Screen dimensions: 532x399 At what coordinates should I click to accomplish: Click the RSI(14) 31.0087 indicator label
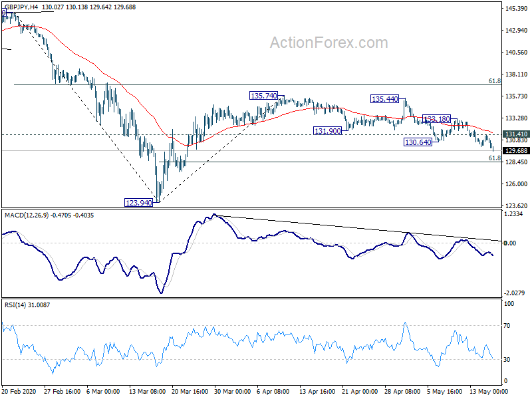click(x=27, y=305)
